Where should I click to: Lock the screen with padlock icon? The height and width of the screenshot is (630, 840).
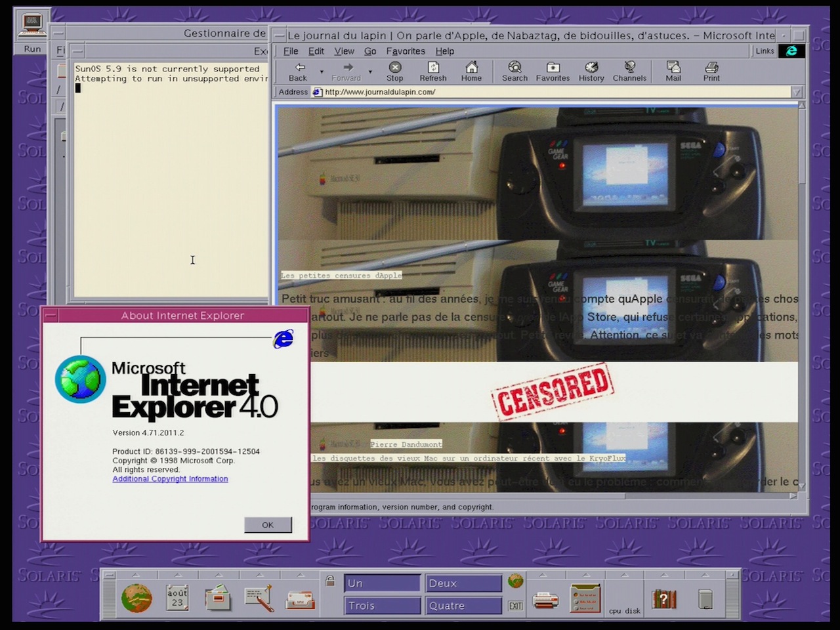330,581
